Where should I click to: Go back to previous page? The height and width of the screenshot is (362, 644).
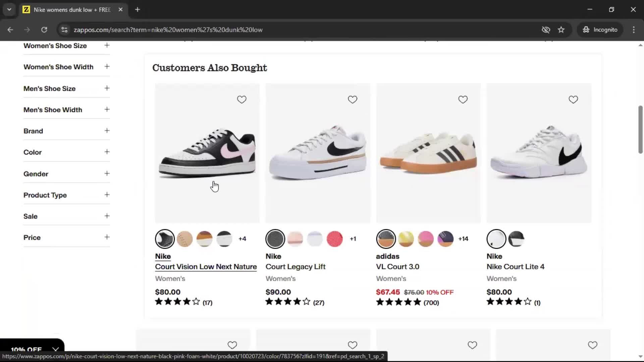(x=10, y=30)
